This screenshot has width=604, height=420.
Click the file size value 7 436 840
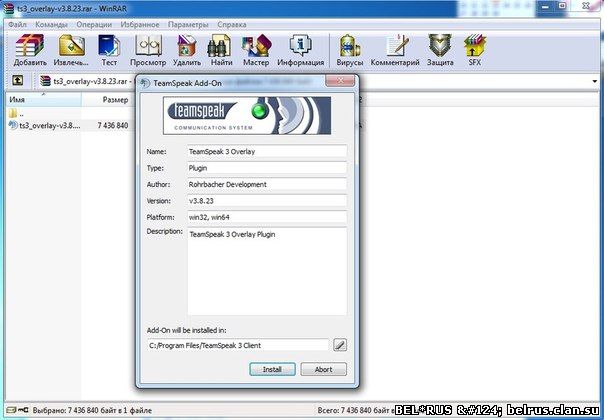pyautogui.click(x=113, y=125)
